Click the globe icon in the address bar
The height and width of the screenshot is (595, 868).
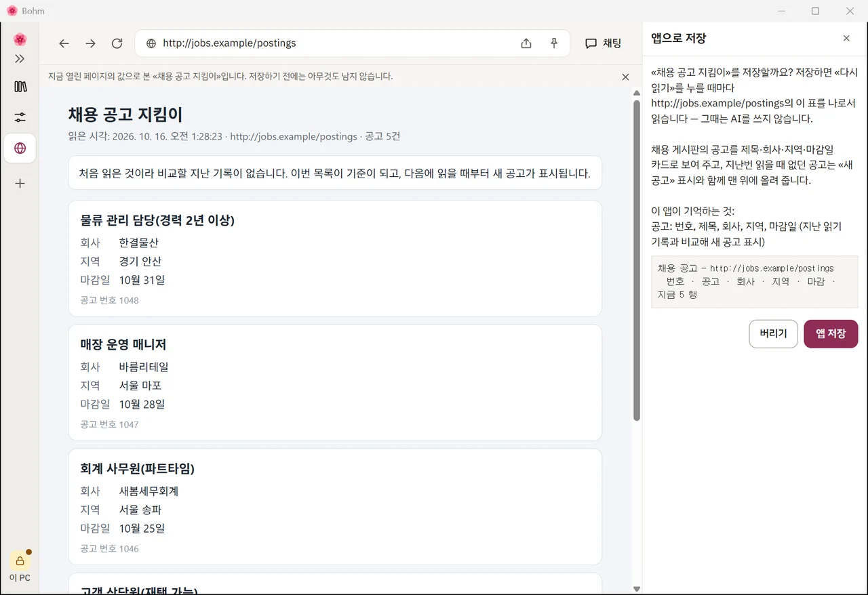pos(151,43)
